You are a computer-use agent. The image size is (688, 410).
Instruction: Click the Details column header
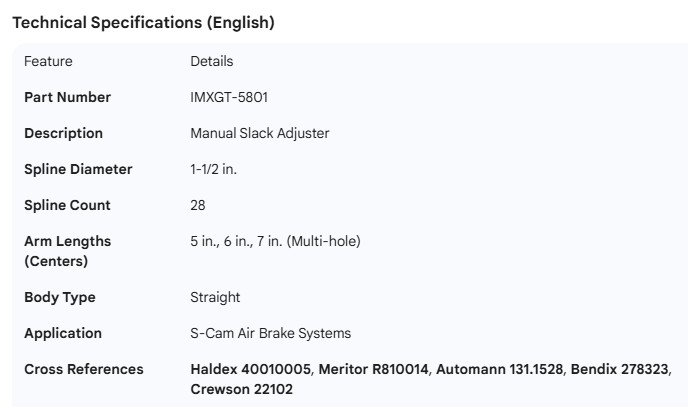[x=211, y=61]
